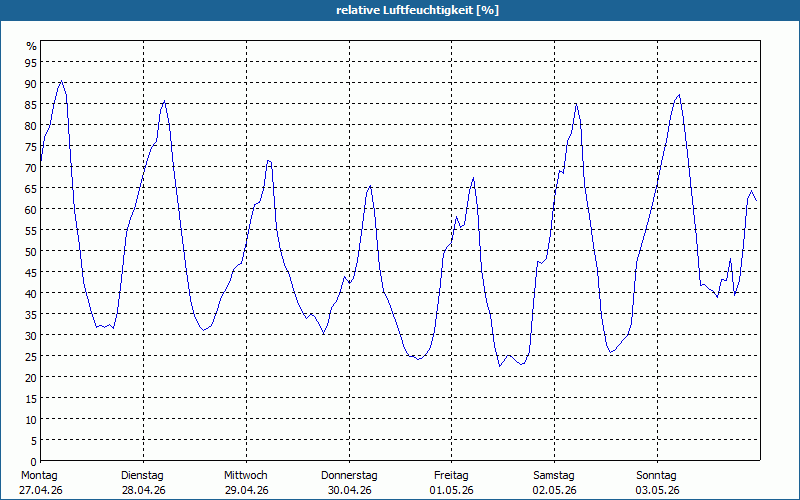This screenshot has width=800, height=500.
Task: Select the date label '27.04.26'
Action: pyautogui.click(x=41, y=490)
